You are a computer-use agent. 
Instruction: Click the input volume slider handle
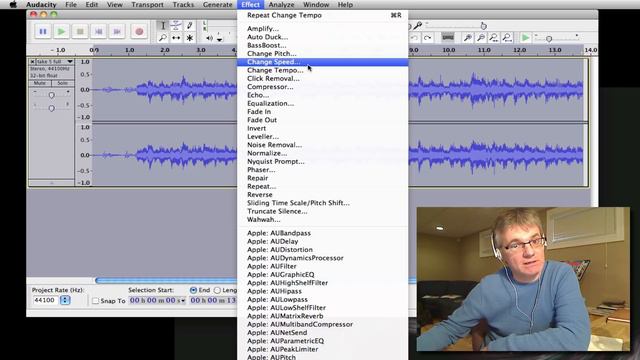(483, 26)
